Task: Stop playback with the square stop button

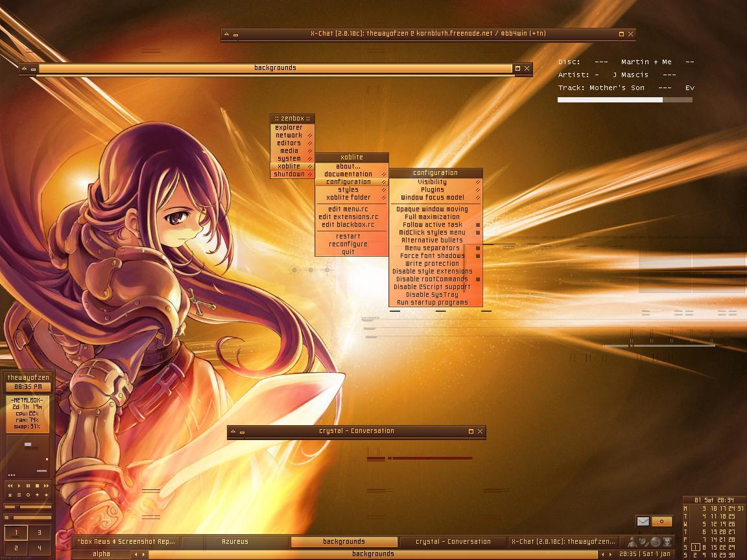Action: [x=37, y=485]
